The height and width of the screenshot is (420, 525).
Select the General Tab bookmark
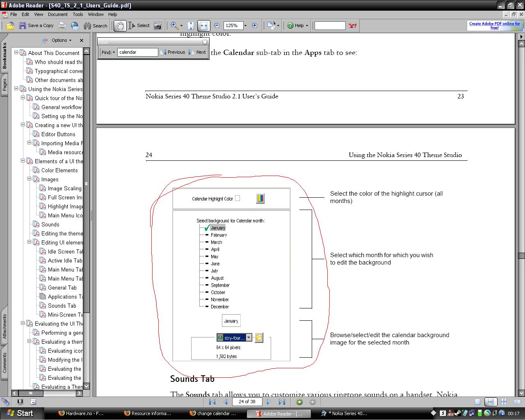(x=62, y=288)
